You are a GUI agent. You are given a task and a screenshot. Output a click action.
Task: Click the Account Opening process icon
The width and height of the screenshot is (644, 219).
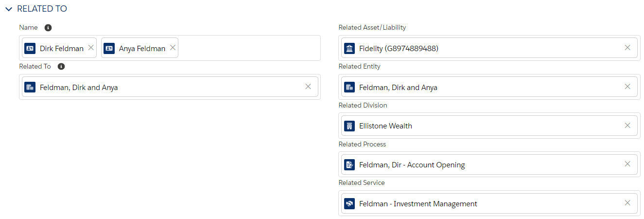click(x=349, y=164)
